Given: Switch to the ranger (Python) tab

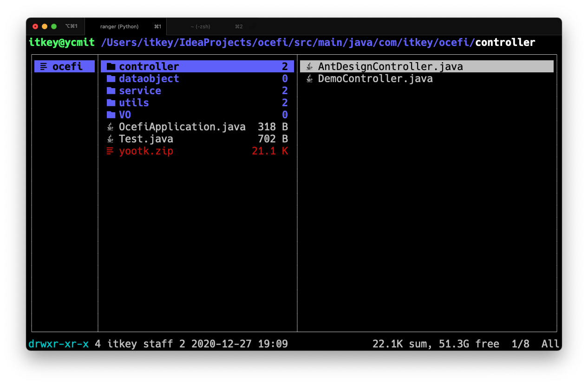Looking at the screenshot, I should click(x=119, y=26).
